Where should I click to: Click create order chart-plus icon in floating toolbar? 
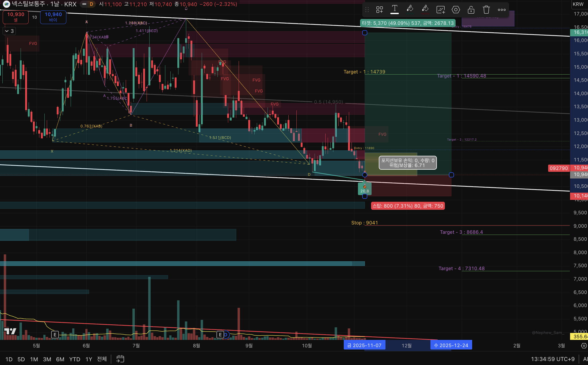[x=441, y=10]
